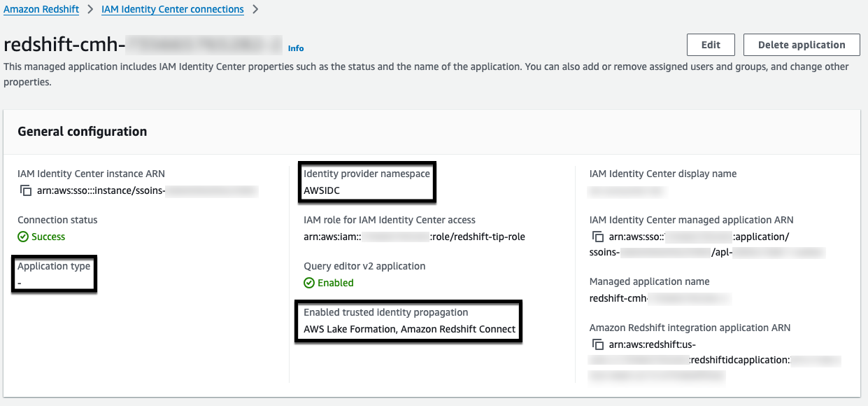Copy the managed application ARN
Screen dimensions: 868x406
pos(597,237)
